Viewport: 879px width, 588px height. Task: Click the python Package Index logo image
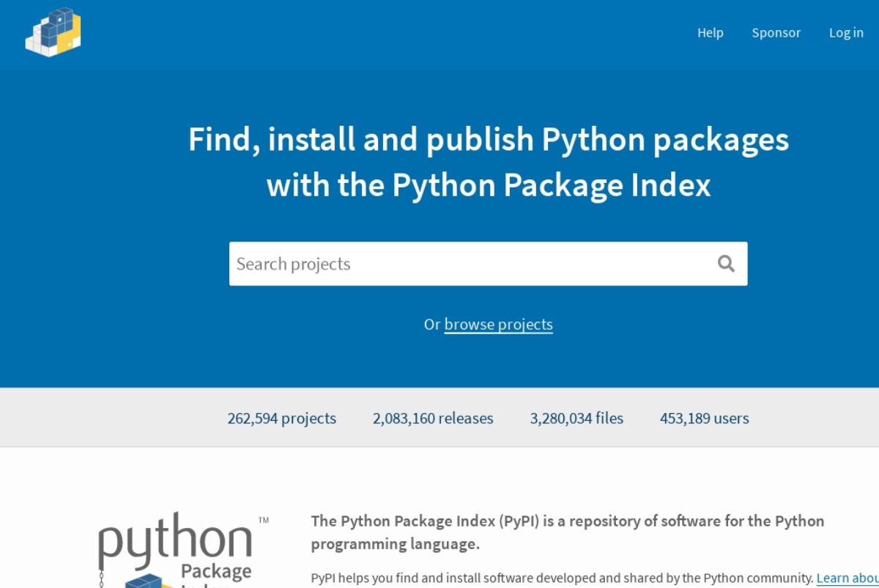coord(183,551)
